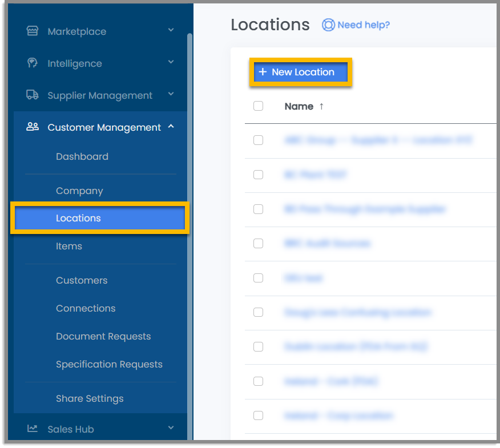Click the Need help circular icon
Screen dimensions: 500x448
tap(328, 25)
